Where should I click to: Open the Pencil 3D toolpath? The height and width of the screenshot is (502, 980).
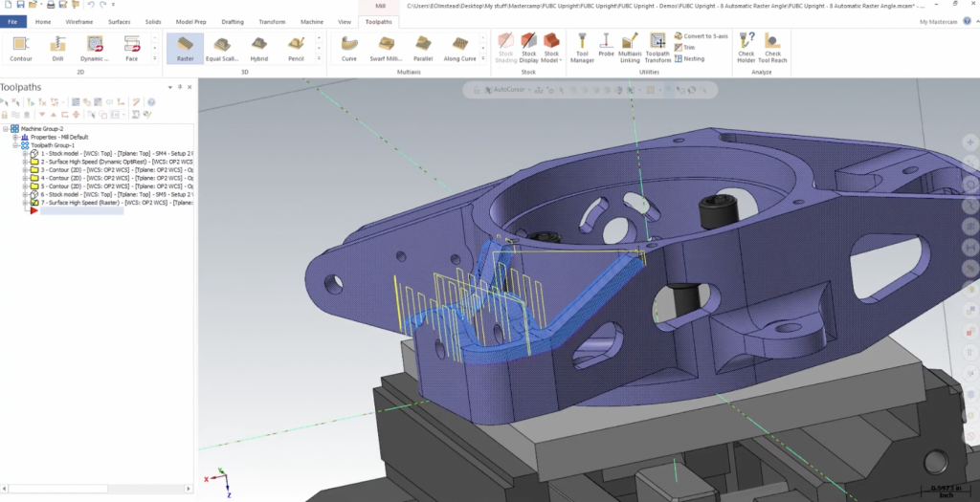tap(296, 49)
